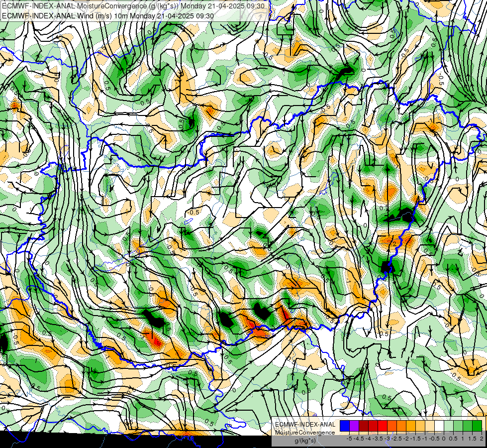Pick the pale peach swatch between -1 and -0.5
487x448 pixels.
pyautogui.click(x=430, y=426)
